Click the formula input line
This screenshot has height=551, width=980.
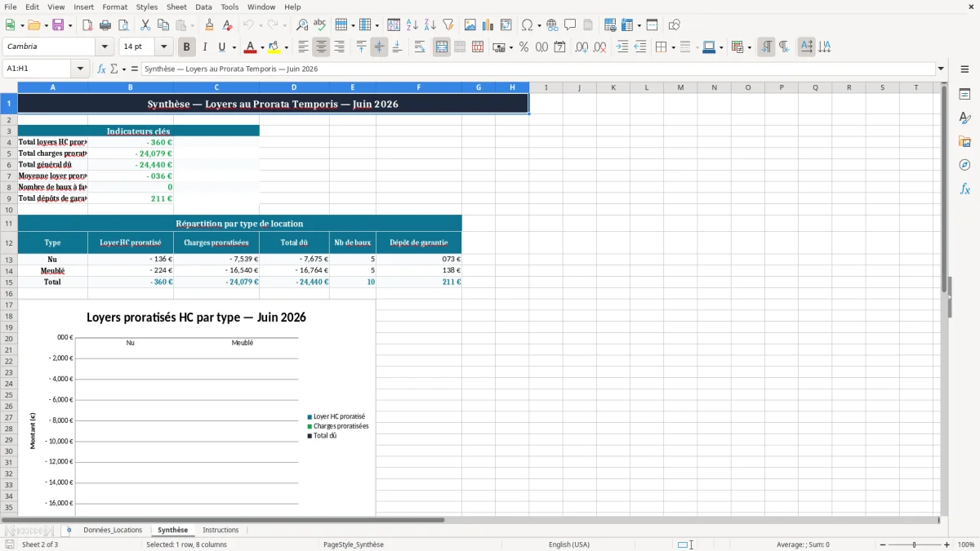click(537, 69)
